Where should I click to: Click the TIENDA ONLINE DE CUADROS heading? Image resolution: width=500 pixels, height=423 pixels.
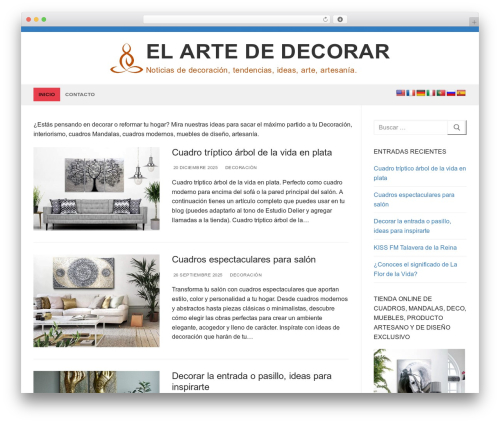click(420, 318)
